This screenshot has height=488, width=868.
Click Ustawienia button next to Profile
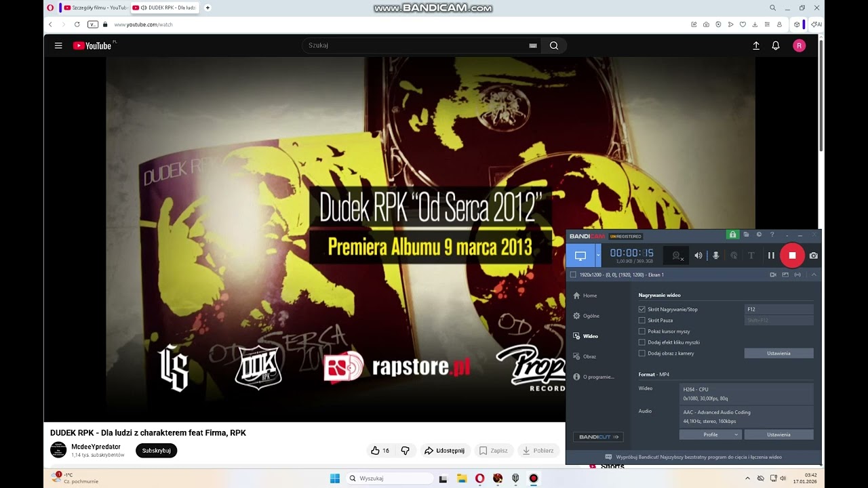pyautogui.click(x=778, y=434)
